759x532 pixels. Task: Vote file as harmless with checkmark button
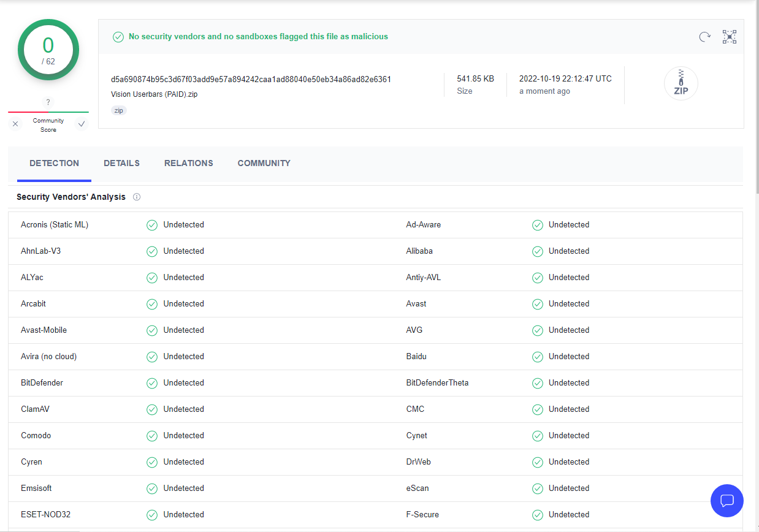pyautogui.click(x=82, y=124)
